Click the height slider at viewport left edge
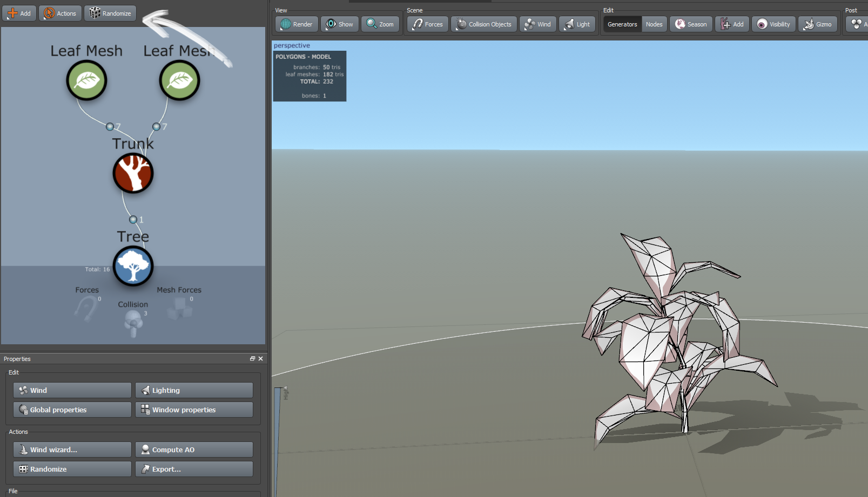Viewport: 868px width, 497px height. 279,432
